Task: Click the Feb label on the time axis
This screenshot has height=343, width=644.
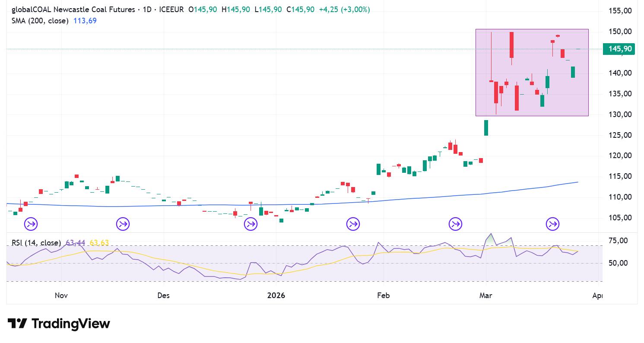Action: click(x=383, y=295)
